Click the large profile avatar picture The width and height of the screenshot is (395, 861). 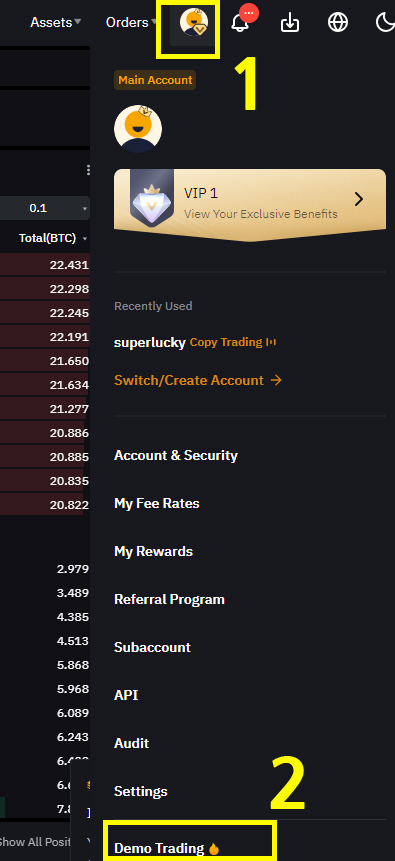[x=138, y=128]
